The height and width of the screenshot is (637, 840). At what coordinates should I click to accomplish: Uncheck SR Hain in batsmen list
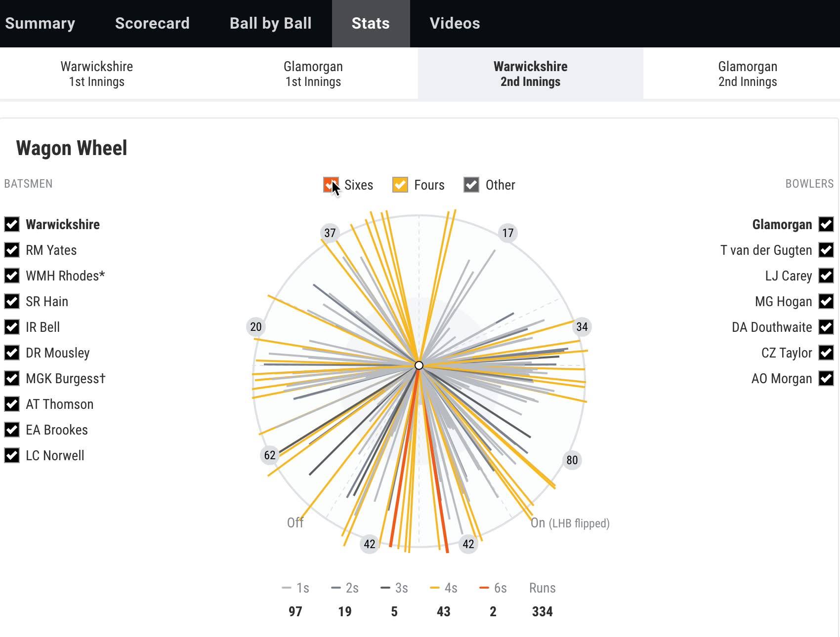click(x=12, y=301)
